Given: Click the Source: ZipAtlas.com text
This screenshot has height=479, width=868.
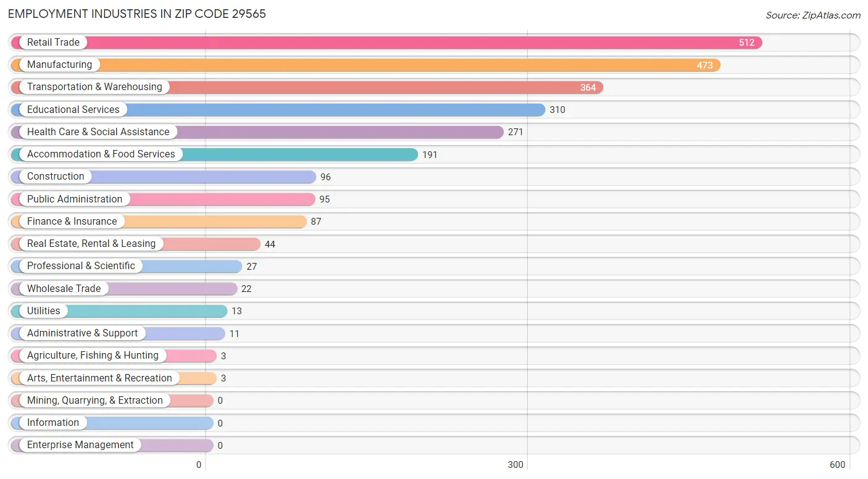Looking at the screenshot, I should [x=813, y=15].
